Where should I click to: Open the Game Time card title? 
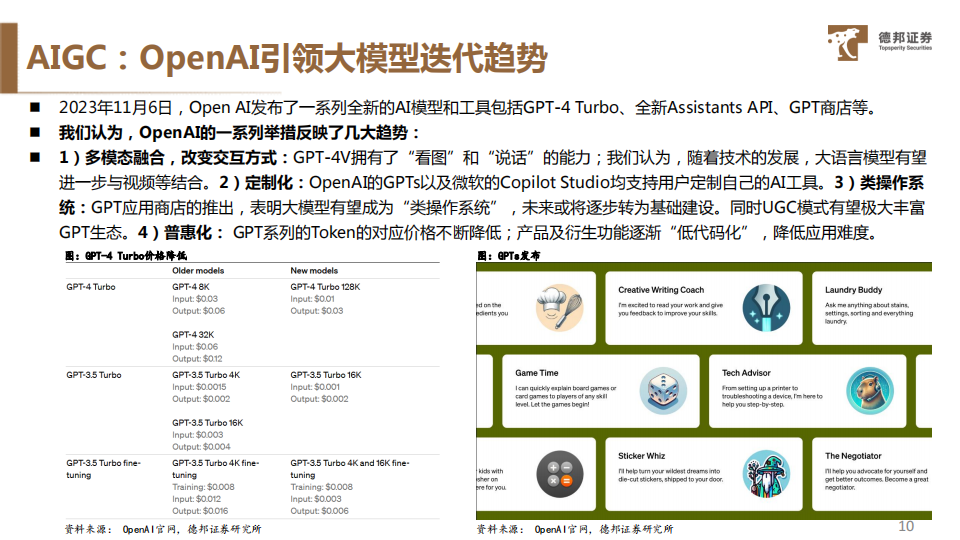click(536, 373)
